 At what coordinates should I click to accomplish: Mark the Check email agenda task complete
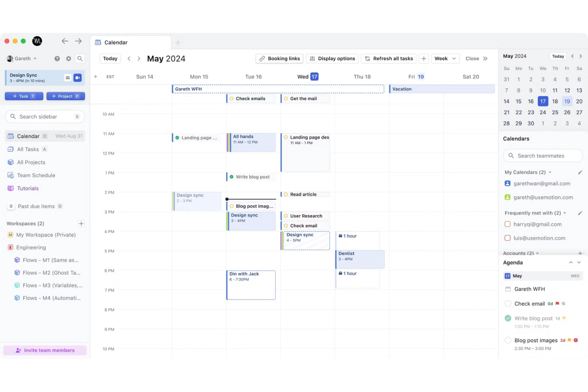(x=508, y=304)
